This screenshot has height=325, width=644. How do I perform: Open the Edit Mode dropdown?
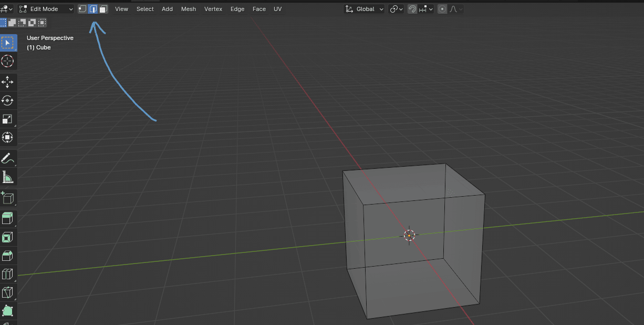(46, 9)
